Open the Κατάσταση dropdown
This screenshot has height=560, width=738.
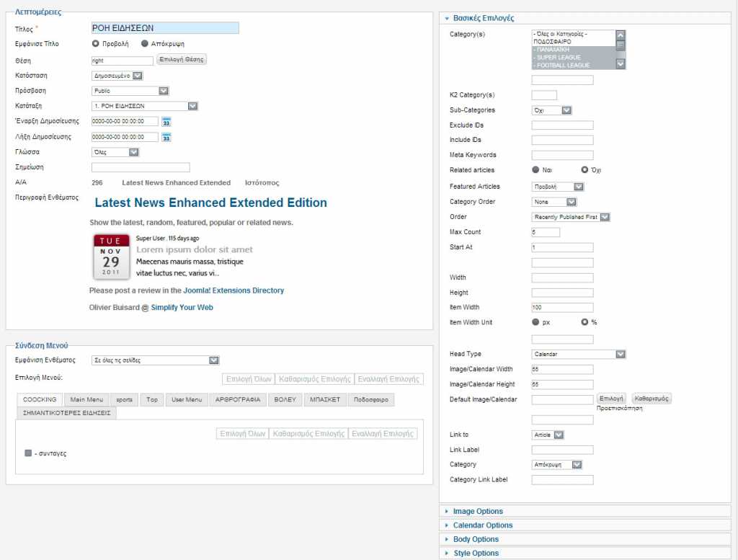[117, 76]
